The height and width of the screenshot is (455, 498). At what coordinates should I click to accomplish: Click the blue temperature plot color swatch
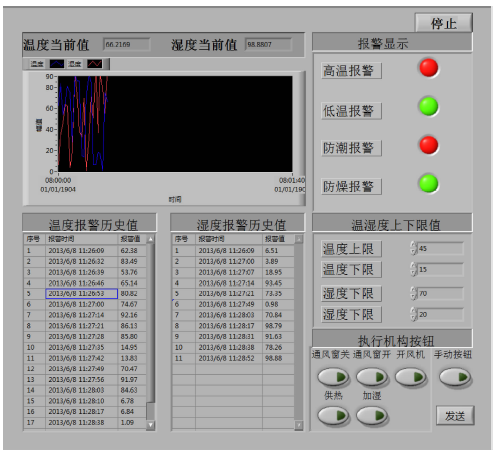click(x=57, y=64)
